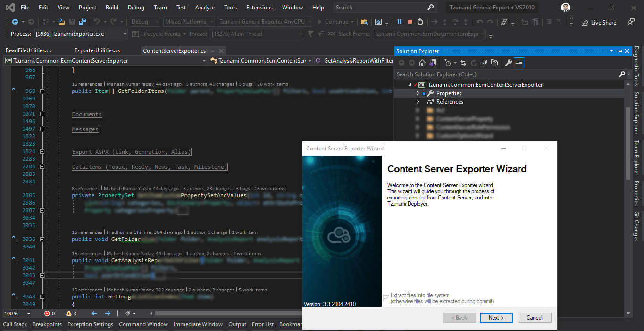Stop debugging with the red square

tap(410, 22)
